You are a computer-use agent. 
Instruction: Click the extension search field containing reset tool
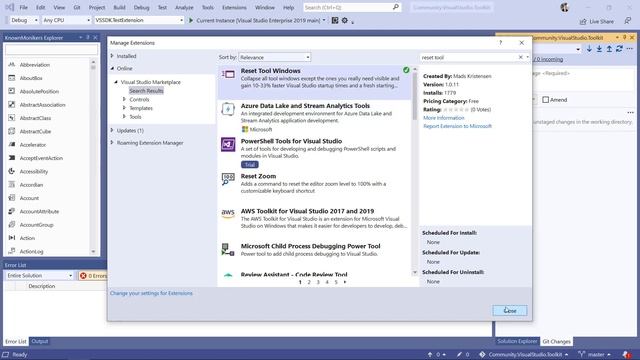[x=469, y=58]
